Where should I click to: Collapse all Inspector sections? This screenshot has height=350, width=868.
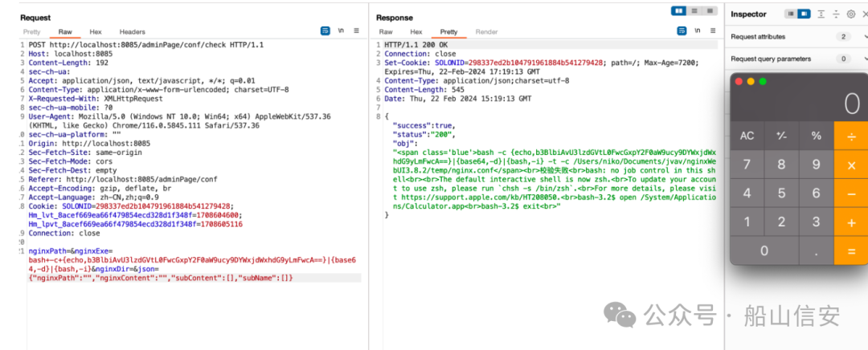point(836,14)
